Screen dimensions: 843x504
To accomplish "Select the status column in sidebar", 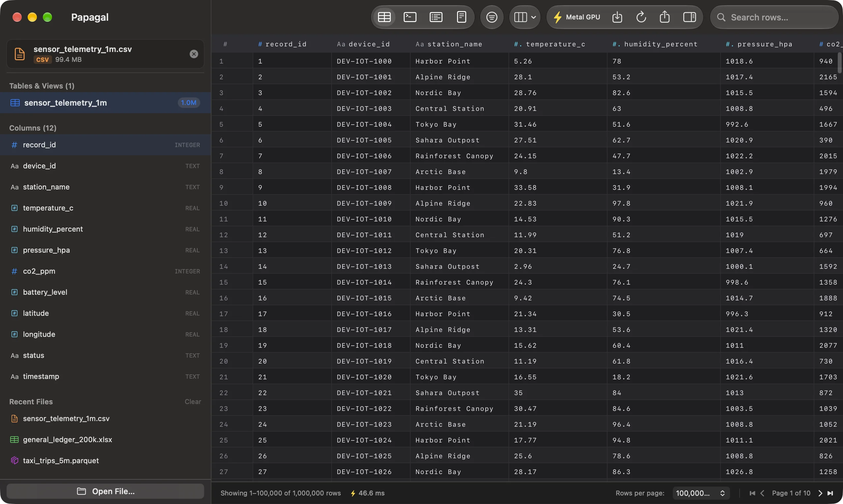I will point(105,355).
